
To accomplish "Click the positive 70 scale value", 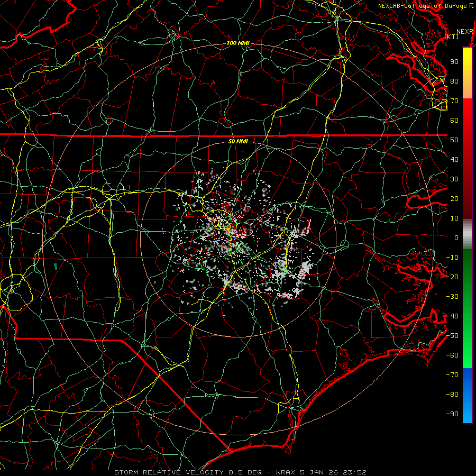I will (454, 101).
